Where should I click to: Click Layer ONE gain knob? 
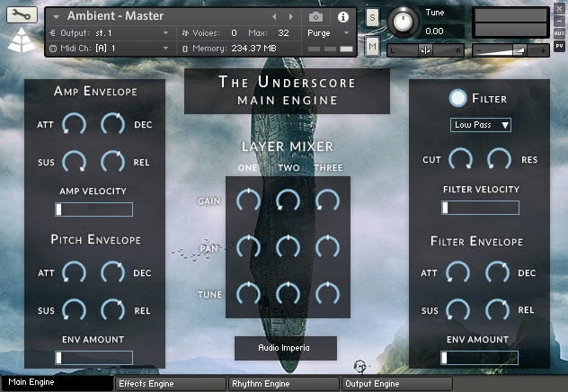248,200
